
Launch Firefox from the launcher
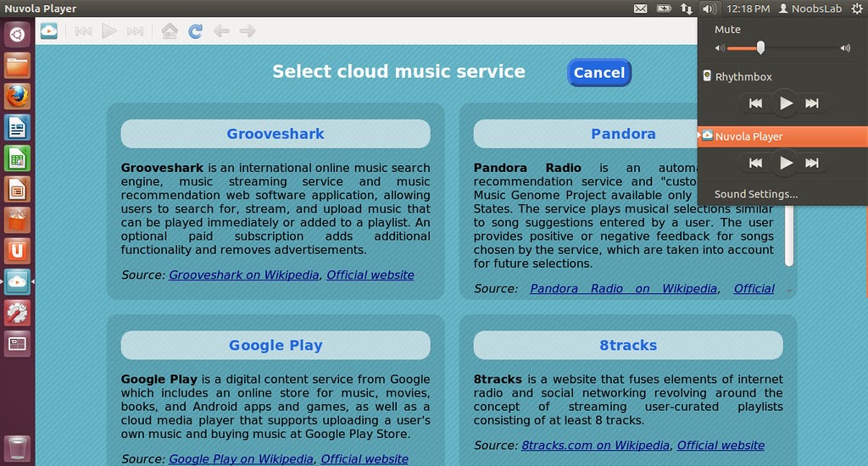[x=17, y=97]
